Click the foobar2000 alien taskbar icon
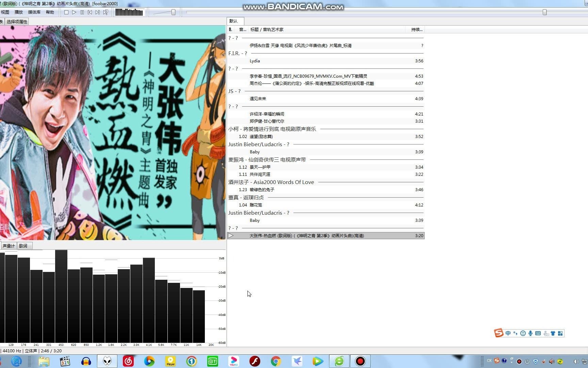 [107, 361]
